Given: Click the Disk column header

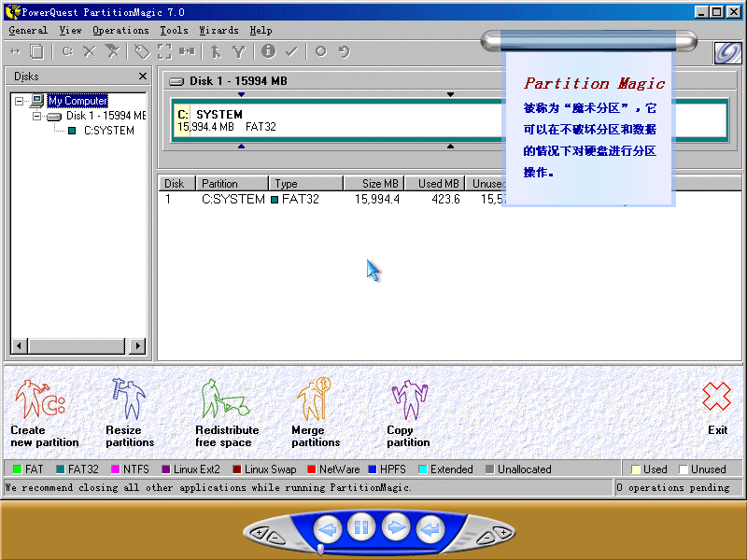Looking at the screenshot, I should pyautogui.click(x=176, y=183).
